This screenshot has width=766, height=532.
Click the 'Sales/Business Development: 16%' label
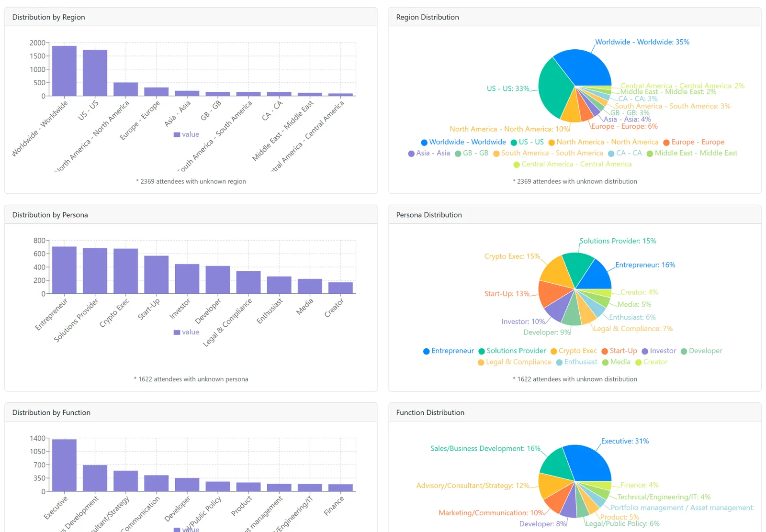click(x=485, y=449)
